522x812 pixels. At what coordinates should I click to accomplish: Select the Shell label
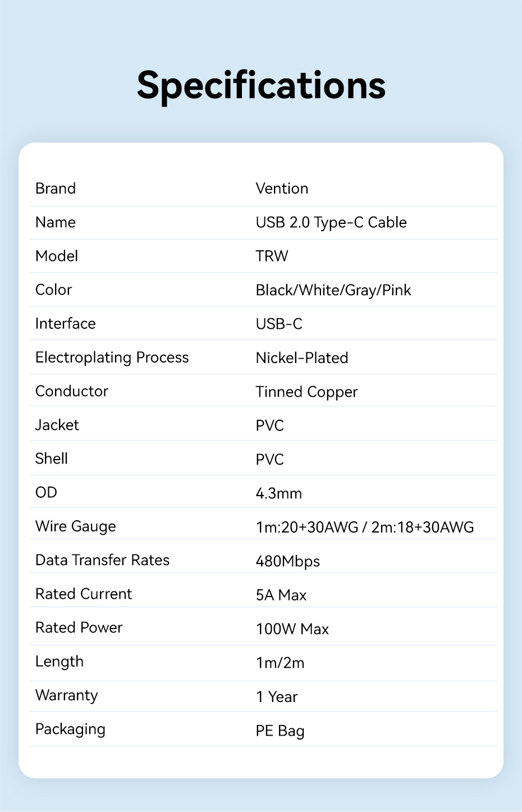coord(52,458)
